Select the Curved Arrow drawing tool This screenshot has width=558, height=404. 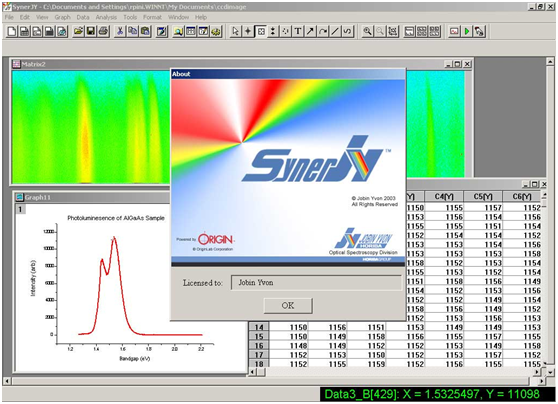pyautogui.click(x=323, y=32)
